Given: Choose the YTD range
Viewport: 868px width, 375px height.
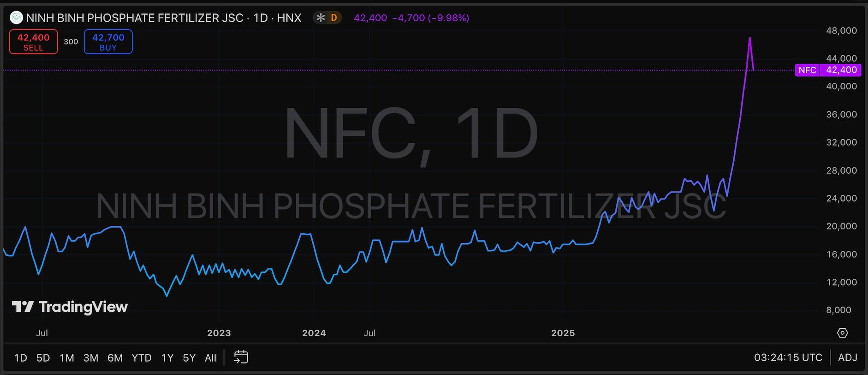Looking at the screenshot, I should pyautogui.click(x=141, y=358).
